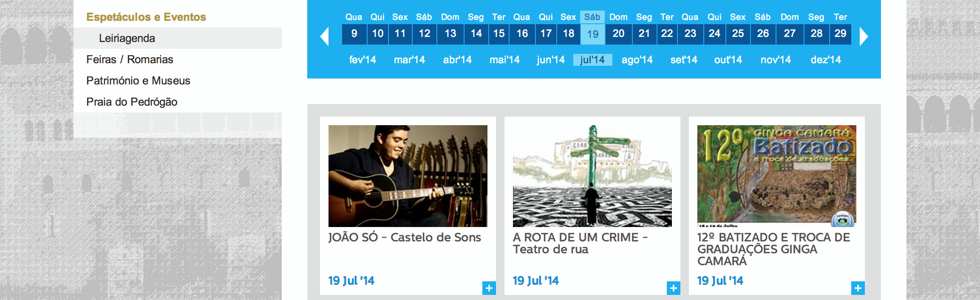
Task: Expand the João Só event plus icon
Action: 489,288
